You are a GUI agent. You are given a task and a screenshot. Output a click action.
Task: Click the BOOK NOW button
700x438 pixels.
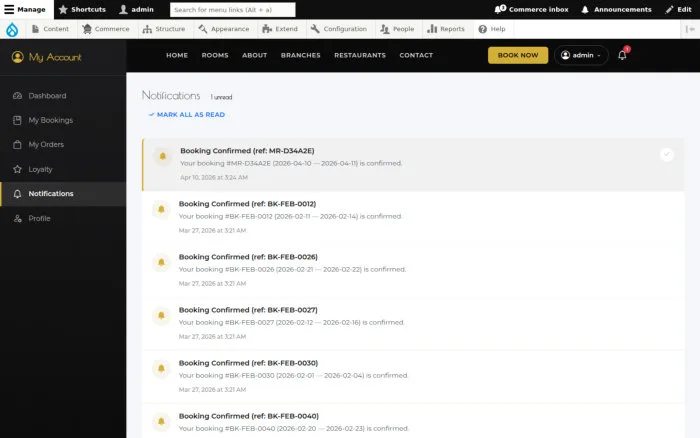518,55
